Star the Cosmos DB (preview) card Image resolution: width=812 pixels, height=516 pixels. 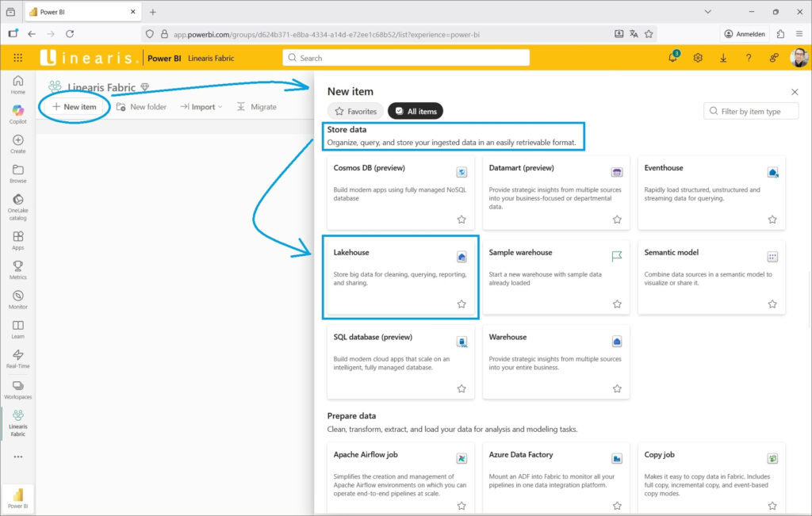pyautogui.click(x=462, y=219)
